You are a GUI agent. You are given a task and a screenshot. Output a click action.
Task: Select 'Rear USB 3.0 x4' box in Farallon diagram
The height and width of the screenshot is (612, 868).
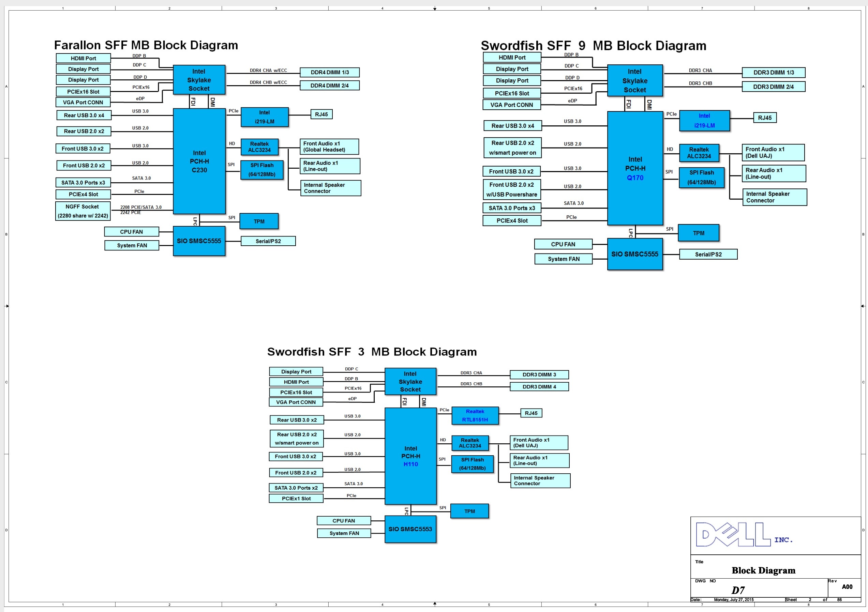tap(84, 115)
